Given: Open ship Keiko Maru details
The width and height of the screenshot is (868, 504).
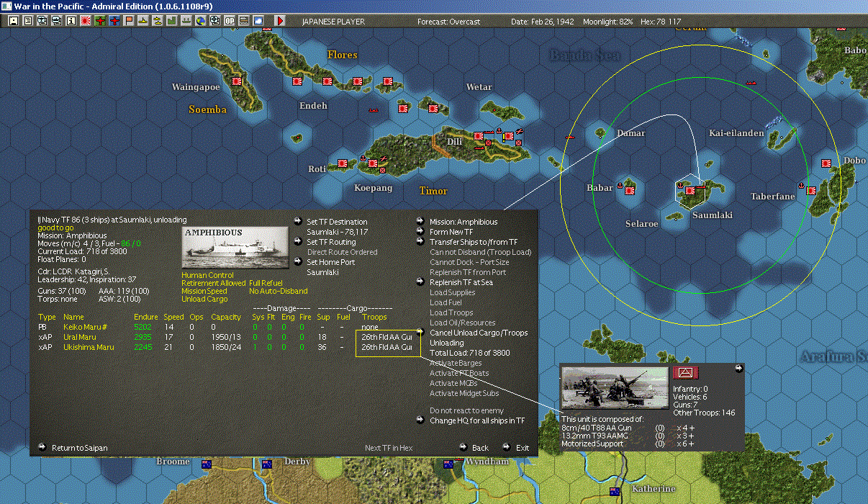Looking at the screenshot, I should click(86, 327).
